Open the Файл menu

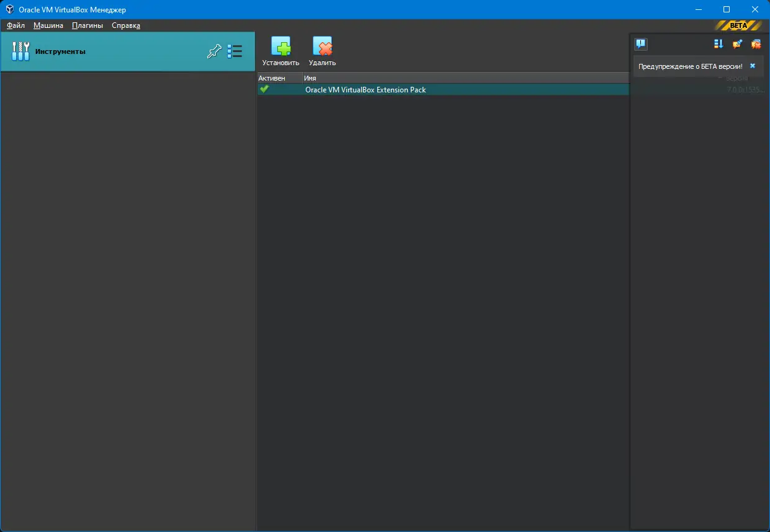point(16,25)
